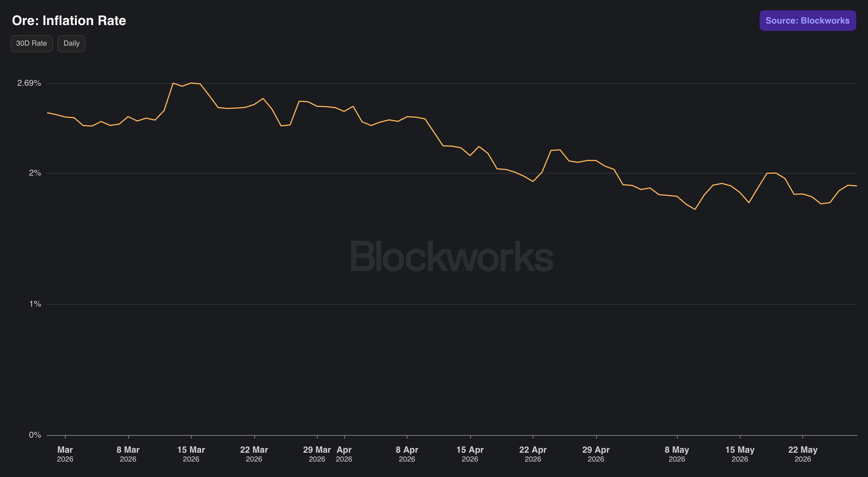The height and width of the screenshot is (477, 868).
Task: Click the Daily interval pill
Action: (x=71, y=43)
